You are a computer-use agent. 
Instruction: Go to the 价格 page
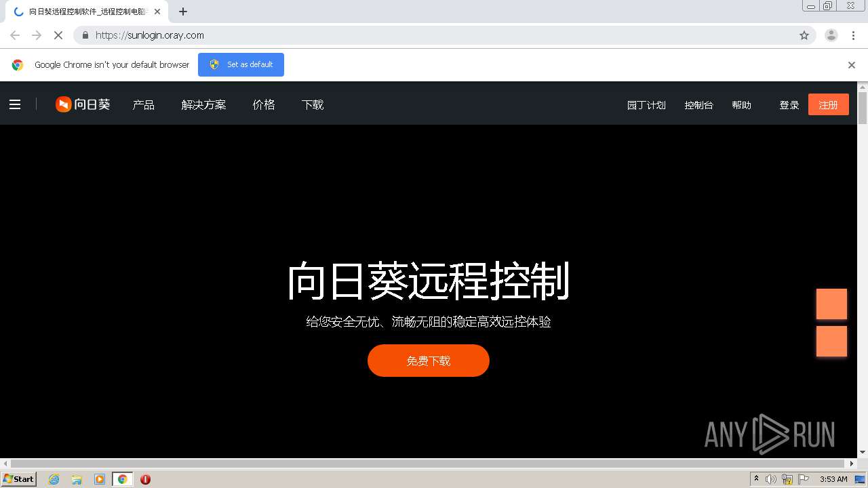tap(264, 105)
